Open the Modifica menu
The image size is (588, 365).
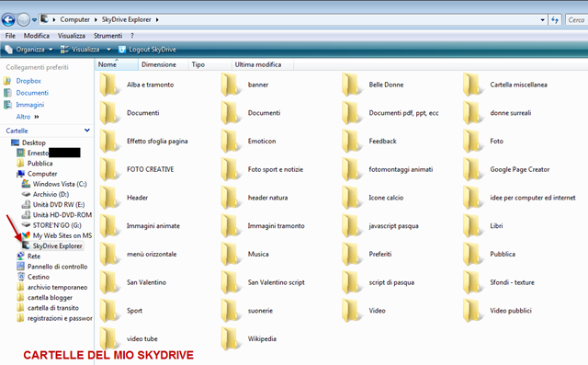[x=37, y=36]
